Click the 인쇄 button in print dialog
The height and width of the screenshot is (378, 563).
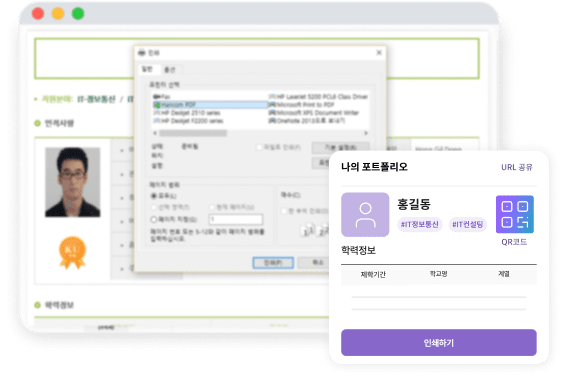(x=273, y=262)
